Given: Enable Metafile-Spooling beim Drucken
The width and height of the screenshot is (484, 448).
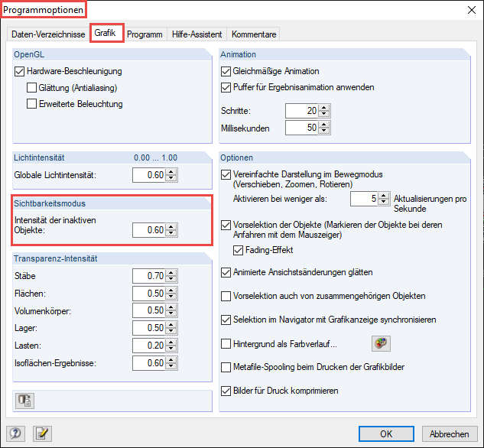Looking at the screenshot, I should (226, 367).
